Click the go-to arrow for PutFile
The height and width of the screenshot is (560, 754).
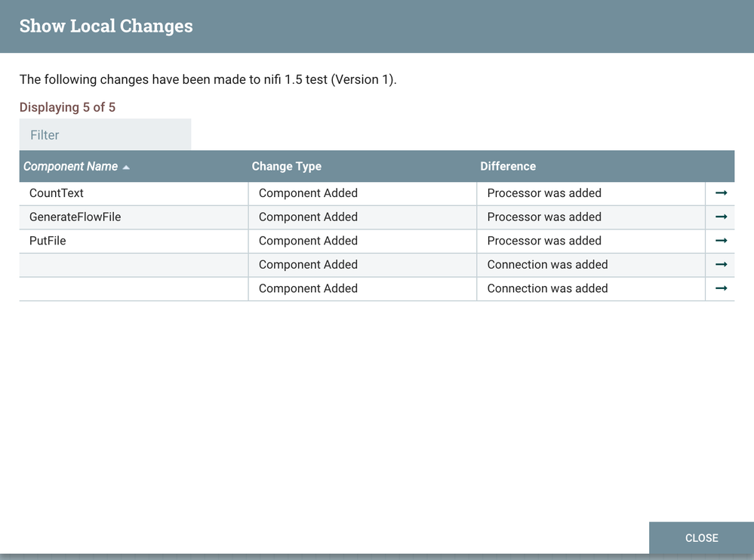[x=720, y=241]
